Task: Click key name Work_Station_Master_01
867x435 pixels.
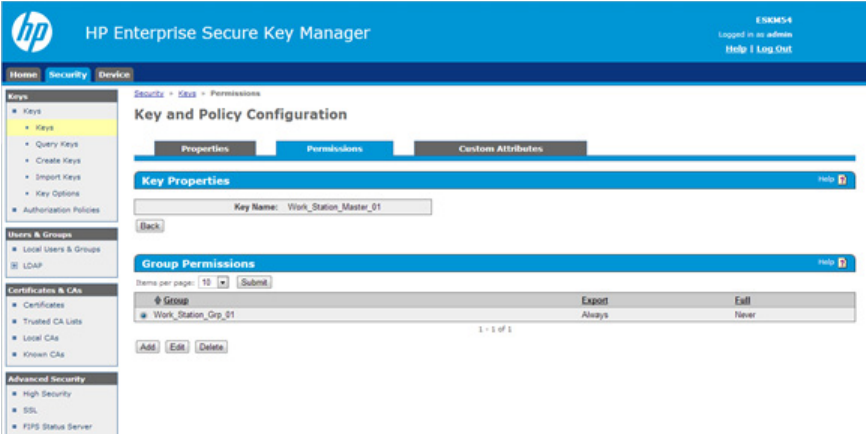Action: [x=335, y=207]
